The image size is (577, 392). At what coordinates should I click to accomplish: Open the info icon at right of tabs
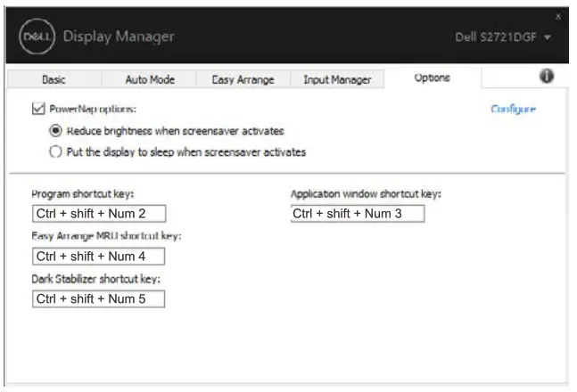click(x=547, y=77)
